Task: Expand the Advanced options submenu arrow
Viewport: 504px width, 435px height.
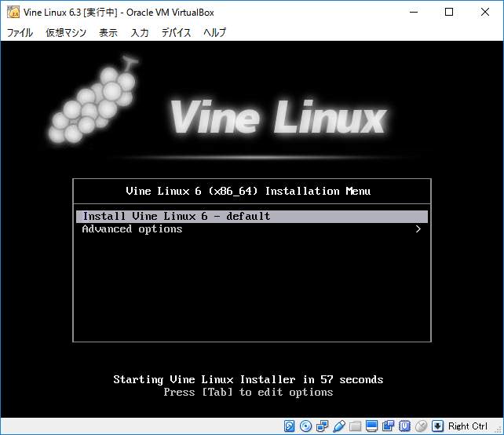Action: pos(418,229)
